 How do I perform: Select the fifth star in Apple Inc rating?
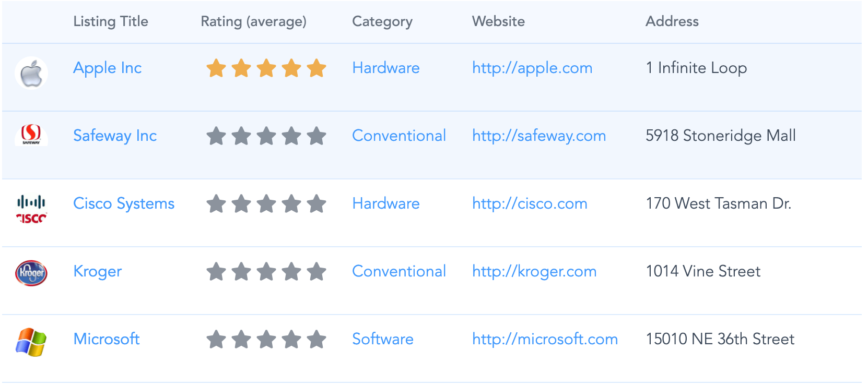(x=316, y=68)
